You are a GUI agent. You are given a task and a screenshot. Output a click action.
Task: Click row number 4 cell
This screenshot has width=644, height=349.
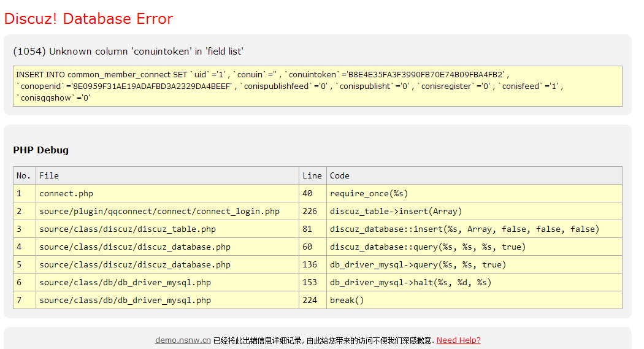pos(25,247)
